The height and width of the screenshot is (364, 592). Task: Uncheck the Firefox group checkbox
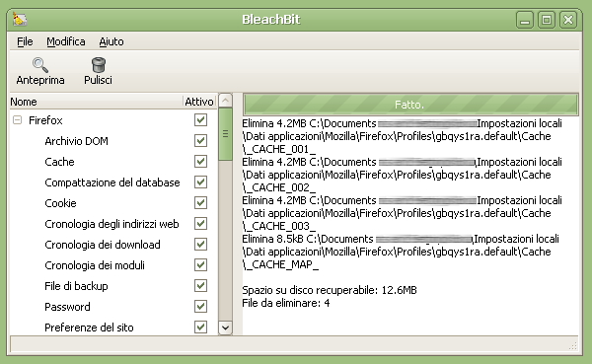pyautogui.click(x=200, y=120)
